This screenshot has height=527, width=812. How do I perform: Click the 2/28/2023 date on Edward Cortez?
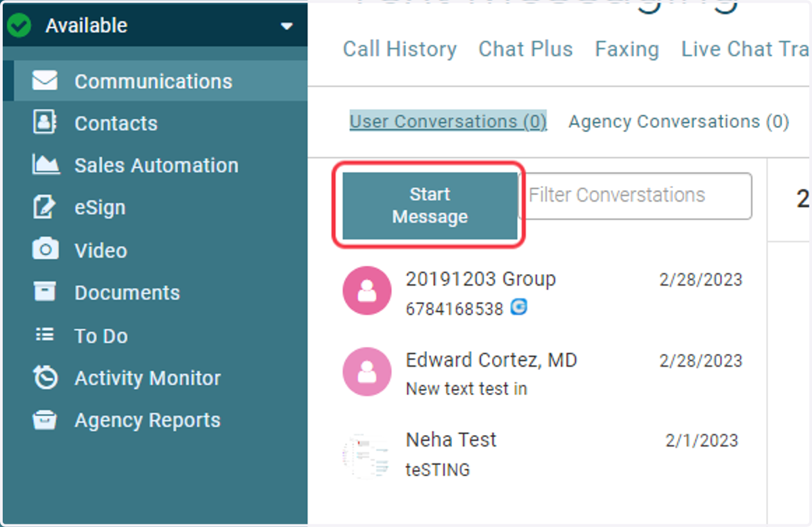701,361
